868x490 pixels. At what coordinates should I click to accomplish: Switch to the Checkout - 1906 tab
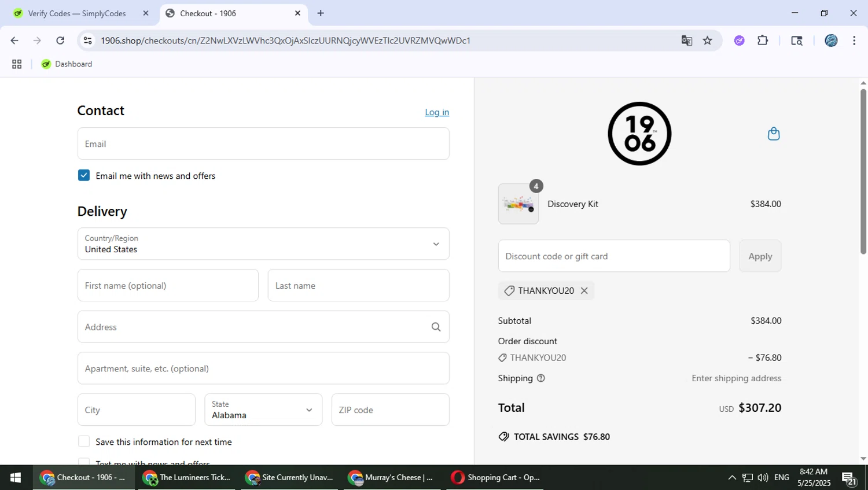[233, 13]
